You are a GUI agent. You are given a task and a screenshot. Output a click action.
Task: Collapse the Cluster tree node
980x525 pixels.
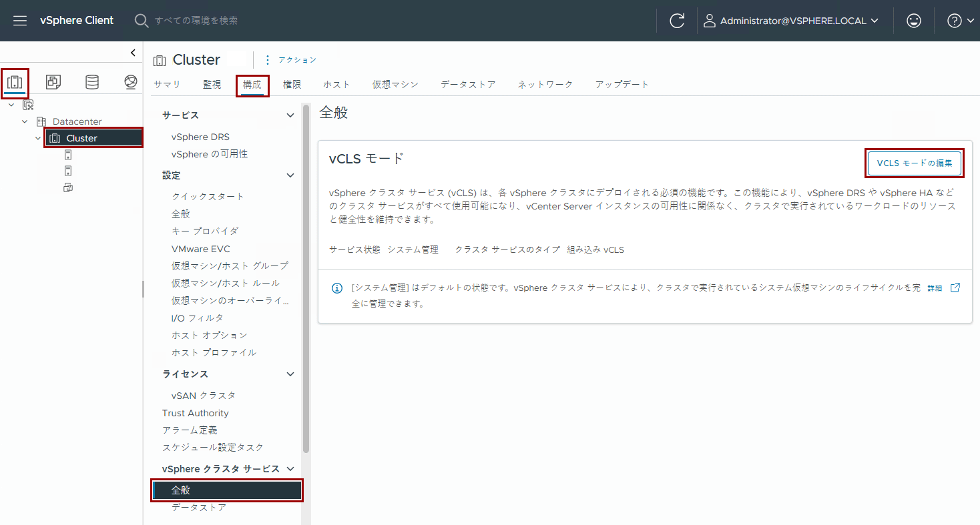coord(38,138)
